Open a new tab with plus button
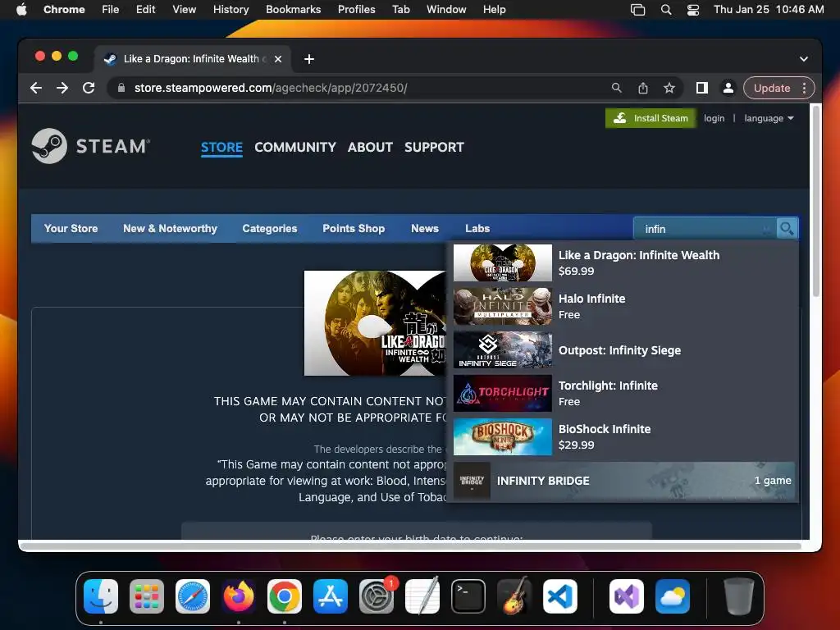 309,59
